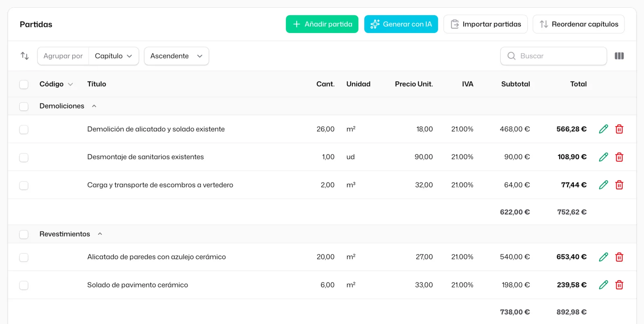Screen dimensions: 644x324
Task: Delete Solado de pavimento cerámico entry
Action: [619, 285]
